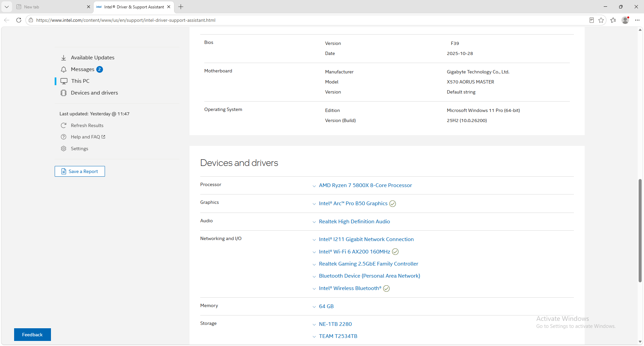Click the This PC monitor icon
Image resolution: width=644 pixels, height=346 pixels.
(64, 81)
